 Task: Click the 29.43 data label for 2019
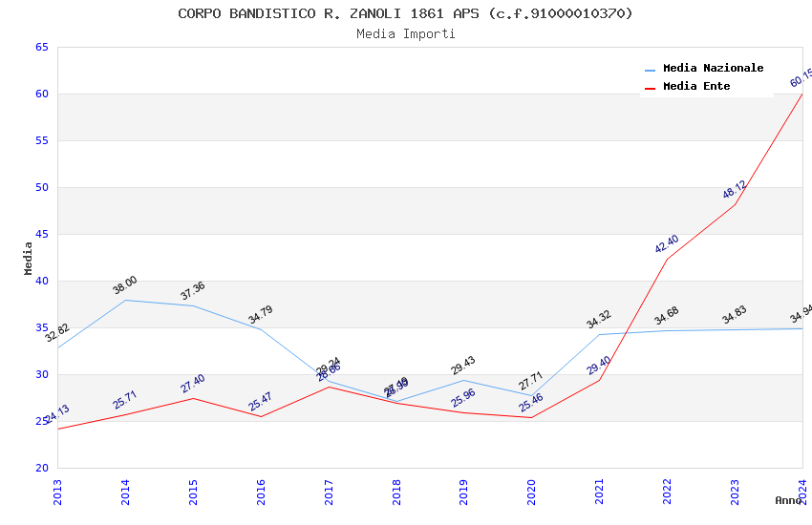click(463, 366)
